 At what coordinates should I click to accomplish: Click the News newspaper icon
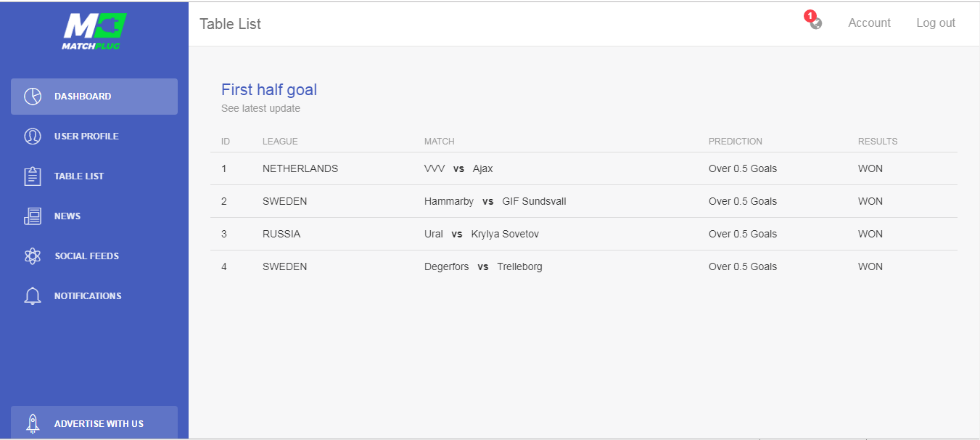coord(33,216)
